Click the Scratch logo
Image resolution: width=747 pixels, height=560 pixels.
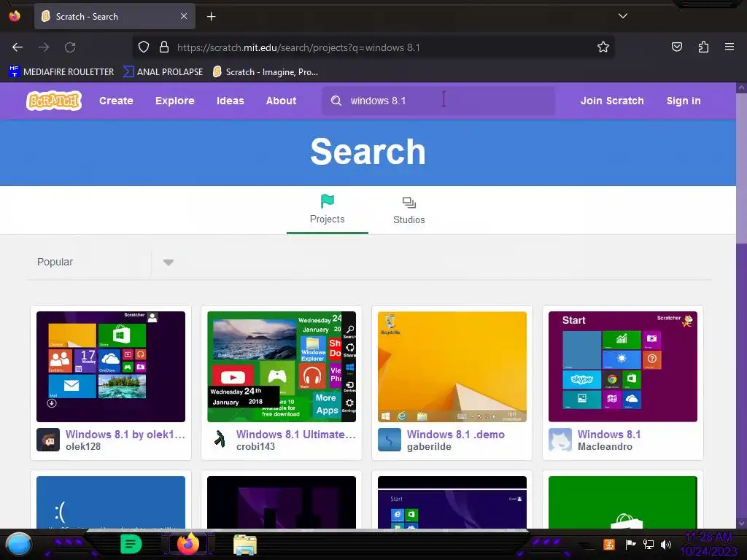pos(54,101)
